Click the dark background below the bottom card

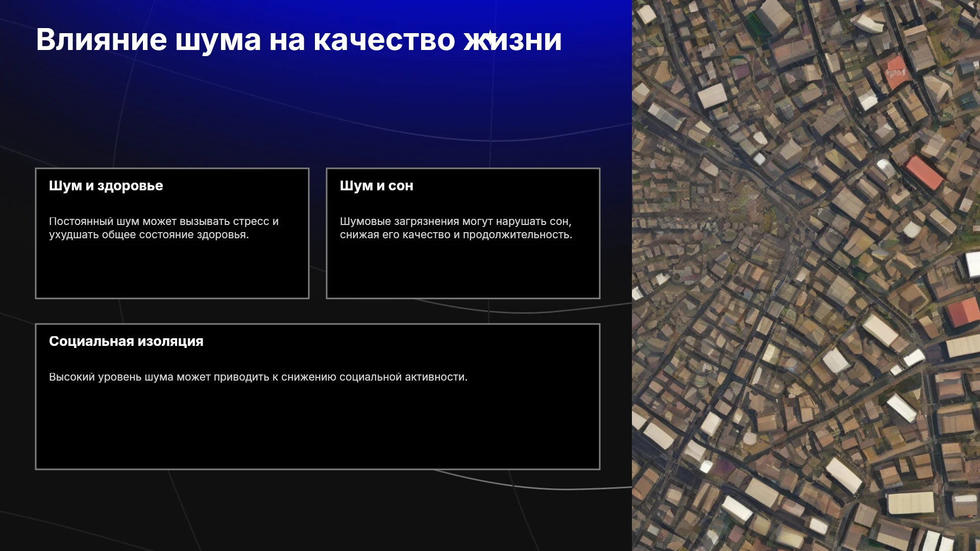coord(316,510)
